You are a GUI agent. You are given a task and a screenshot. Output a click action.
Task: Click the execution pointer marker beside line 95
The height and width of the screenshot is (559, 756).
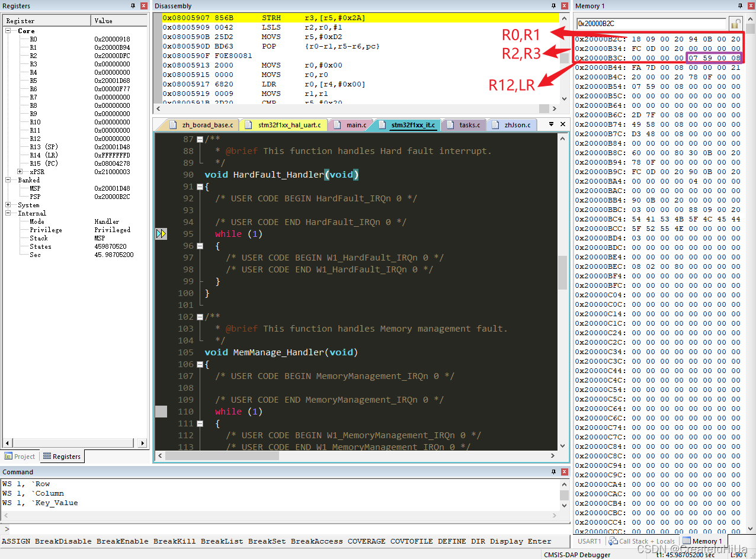coord(161,233)
